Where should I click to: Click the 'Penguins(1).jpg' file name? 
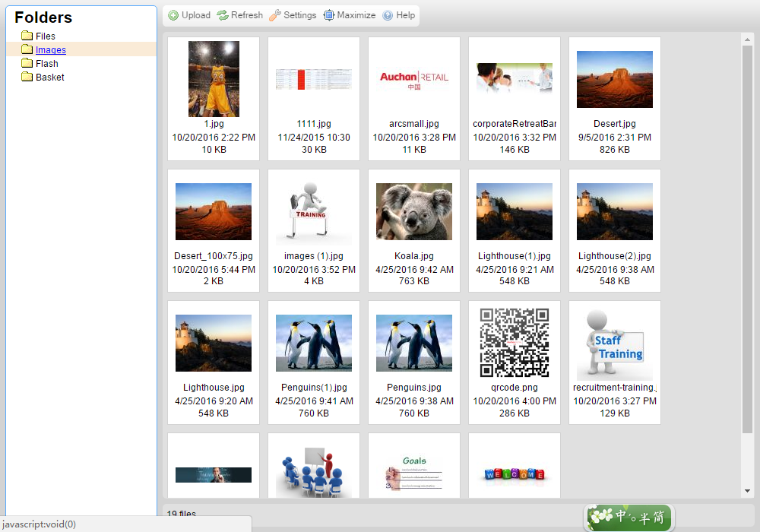(314, 388)
